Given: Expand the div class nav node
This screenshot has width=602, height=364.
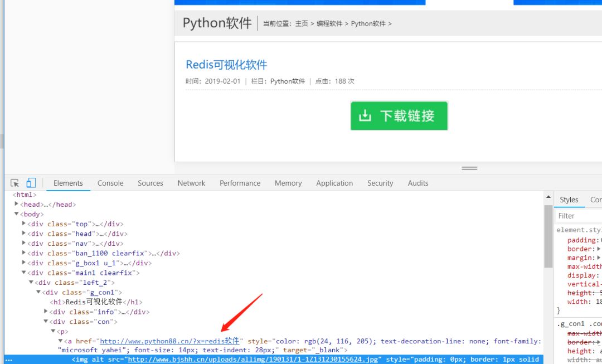Looking at the screenshot, I should 24,243.
